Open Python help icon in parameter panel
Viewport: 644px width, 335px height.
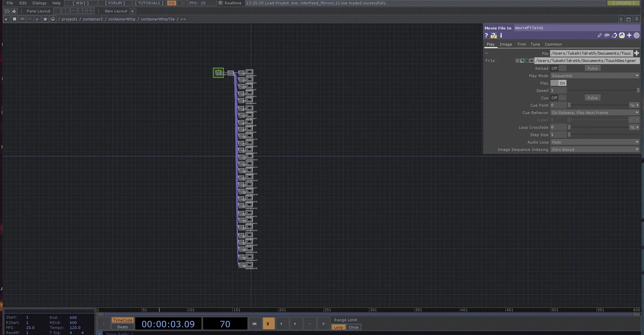tap(493, 35)
